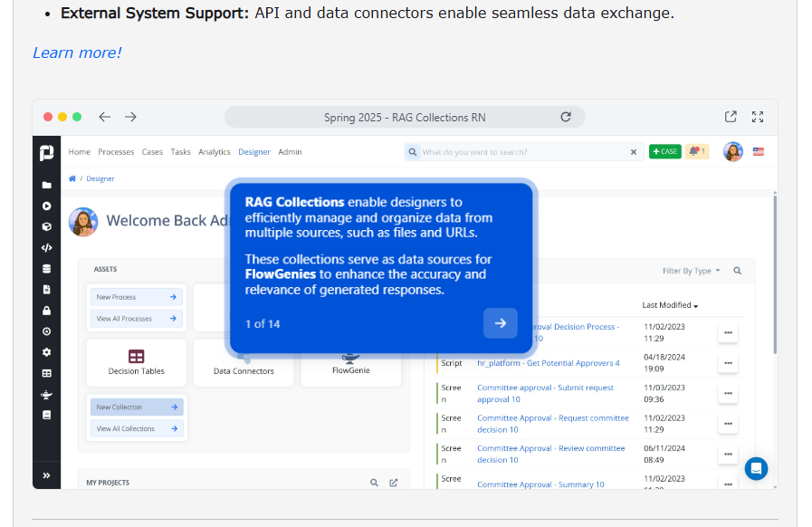Open Committee Approval - Review committee decision 10
The image size is (812, 527).
tap(551, 454)
